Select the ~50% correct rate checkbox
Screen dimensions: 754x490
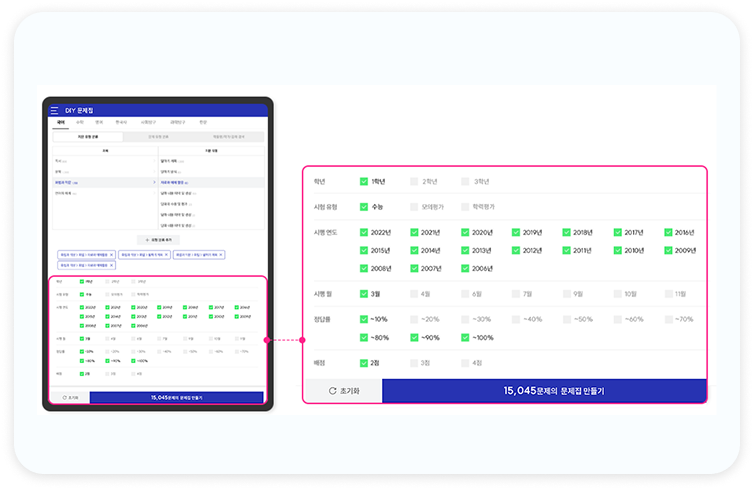(x=566, y=319)
